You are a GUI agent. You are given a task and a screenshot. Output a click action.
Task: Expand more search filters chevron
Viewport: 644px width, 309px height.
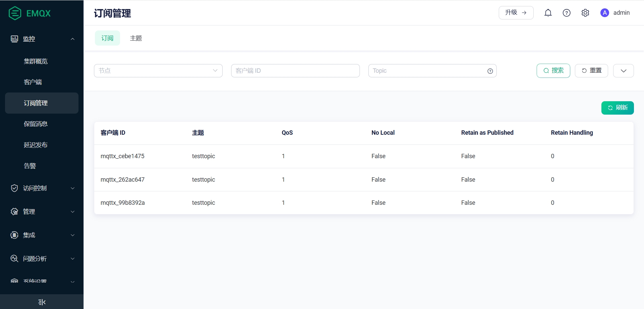pyautogui.click(x=623, y=71)
